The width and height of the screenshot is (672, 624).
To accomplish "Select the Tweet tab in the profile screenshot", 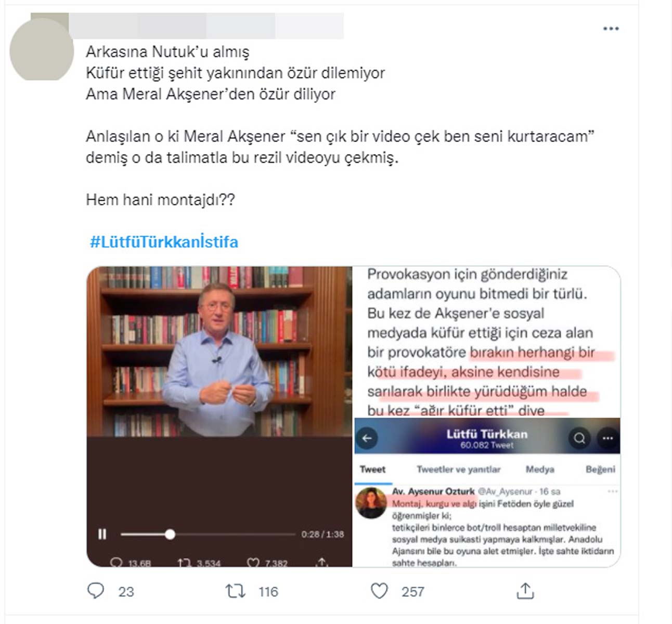I will point(372,470).
